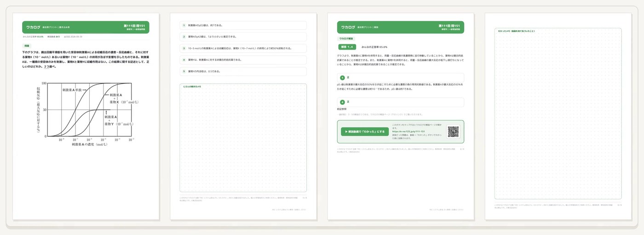Image resolution: width=644 pixels, height=235 pixels.
Task: Click the 問題 tag label
Action: 27,46
